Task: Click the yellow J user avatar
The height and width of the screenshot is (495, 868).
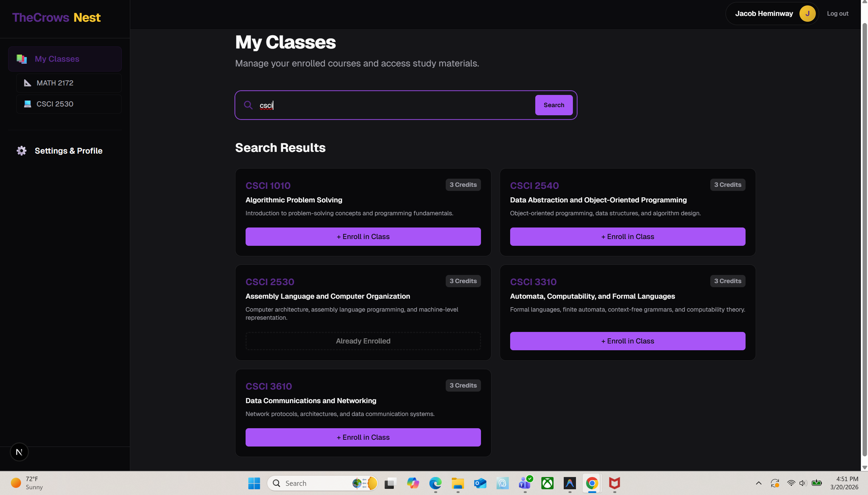Action: 807,14
